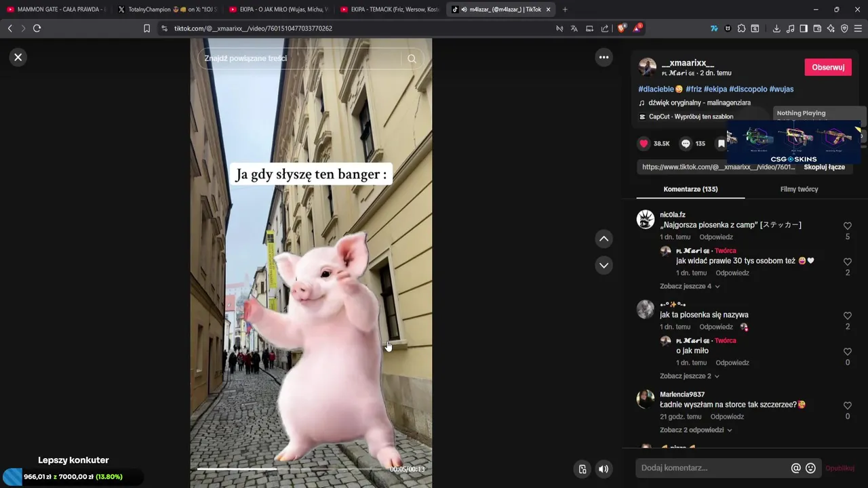The image size is (868, 488).
Task: Open the extensions puzzle icon
Action: point(741,28)
